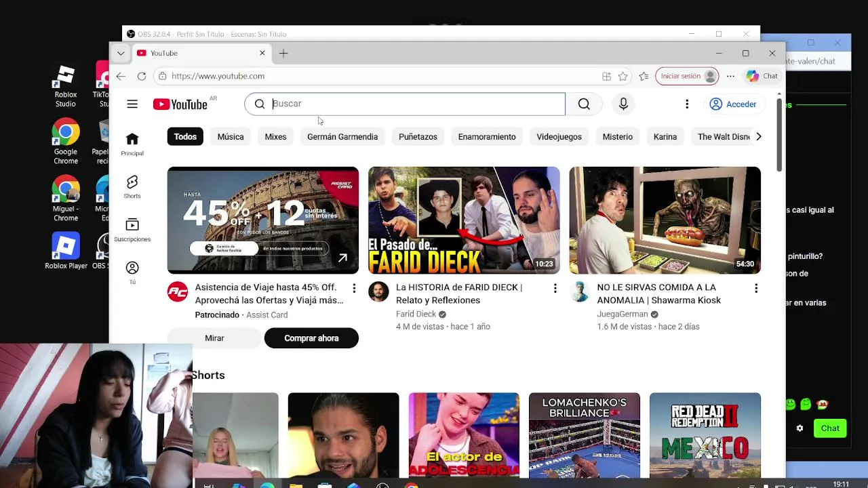Viewport: 868px width, 488px height.
Task: Open Farid Dieck channel link
Action: pyautogui.click(x=416, y=314)
